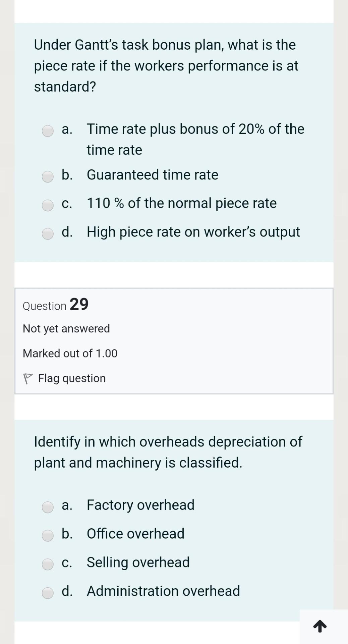
Task: Click inside the Question 29 info panel
Action: pyautogui.click(x=173, y=340)
